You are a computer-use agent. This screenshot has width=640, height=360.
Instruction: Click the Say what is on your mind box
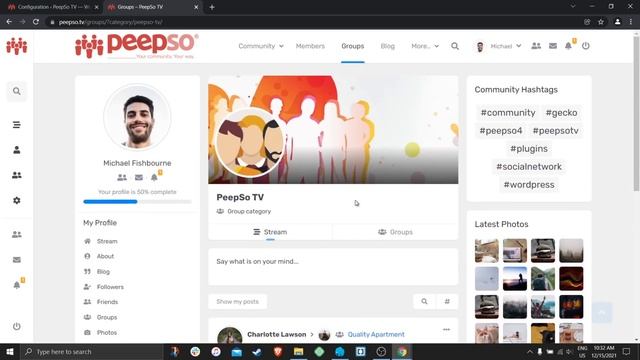click(333, 267)
